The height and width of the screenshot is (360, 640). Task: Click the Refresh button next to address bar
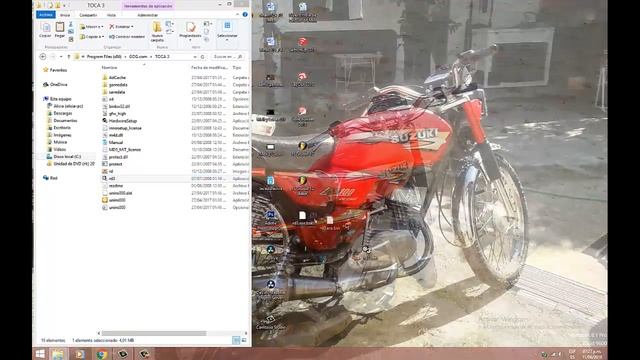[x=203, y=57]
